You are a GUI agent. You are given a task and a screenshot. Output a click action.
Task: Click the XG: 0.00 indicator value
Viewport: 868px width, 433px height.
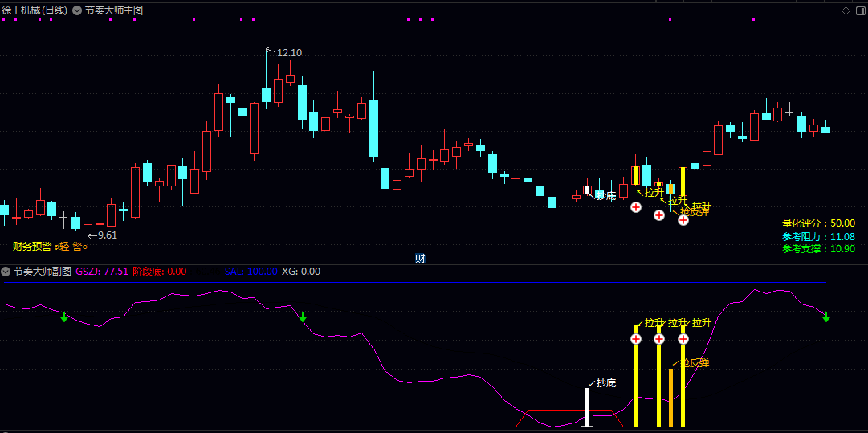click(x=301, y=272)
